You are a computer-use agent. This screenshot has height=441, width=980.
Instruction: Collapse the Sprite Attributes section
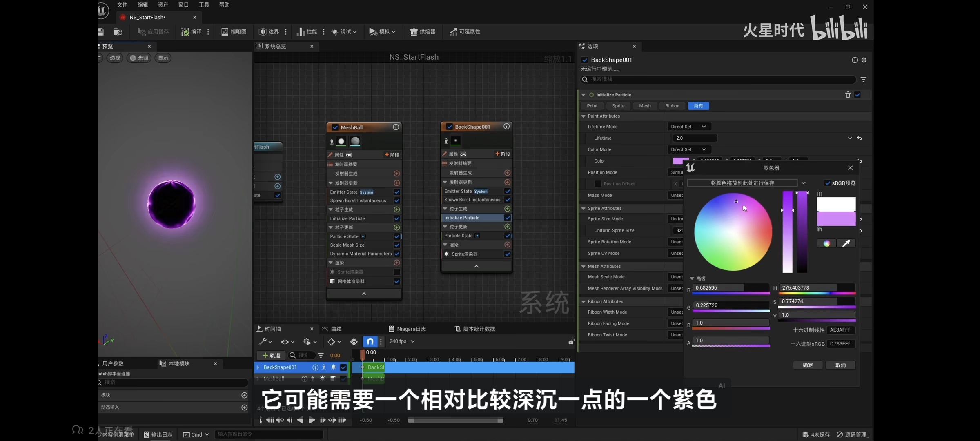pyautogui.click(x=584, y=208)
